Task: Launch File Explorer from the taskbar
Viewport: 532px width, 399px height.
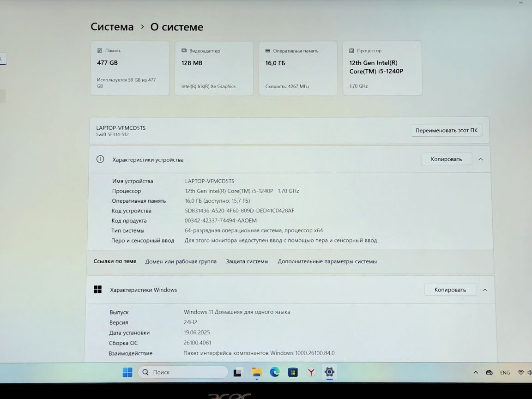Action: click(x=256, y=373)
